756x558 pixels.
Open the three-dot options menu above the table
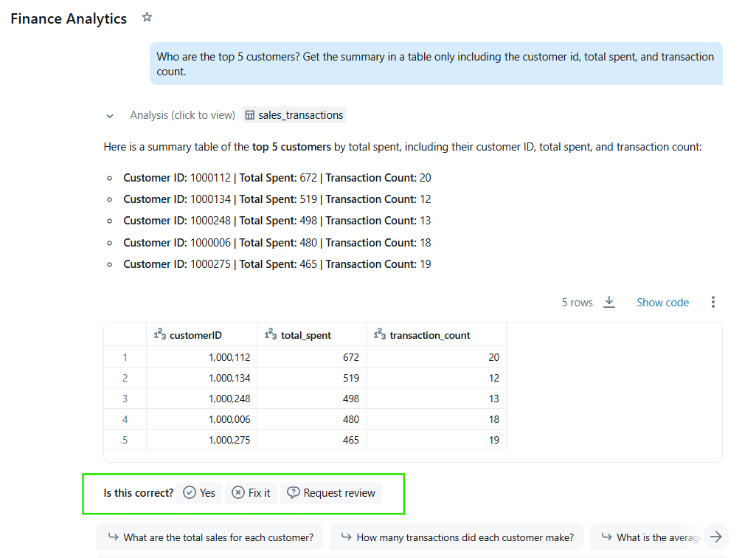(712, 302)
